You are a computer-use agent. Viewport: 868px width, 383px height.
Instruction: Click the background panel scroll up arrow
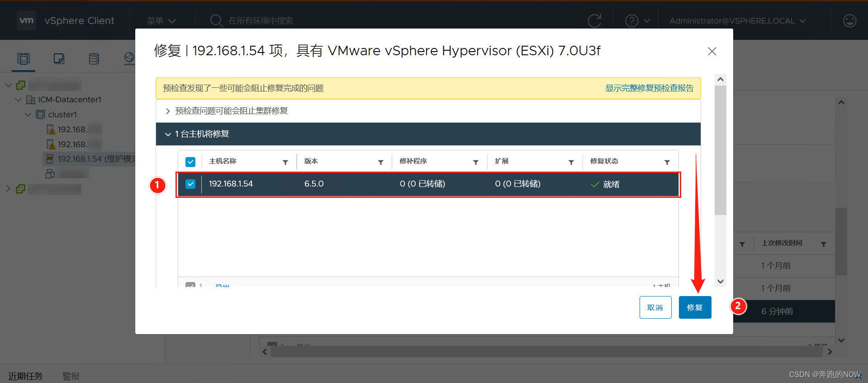841,102
